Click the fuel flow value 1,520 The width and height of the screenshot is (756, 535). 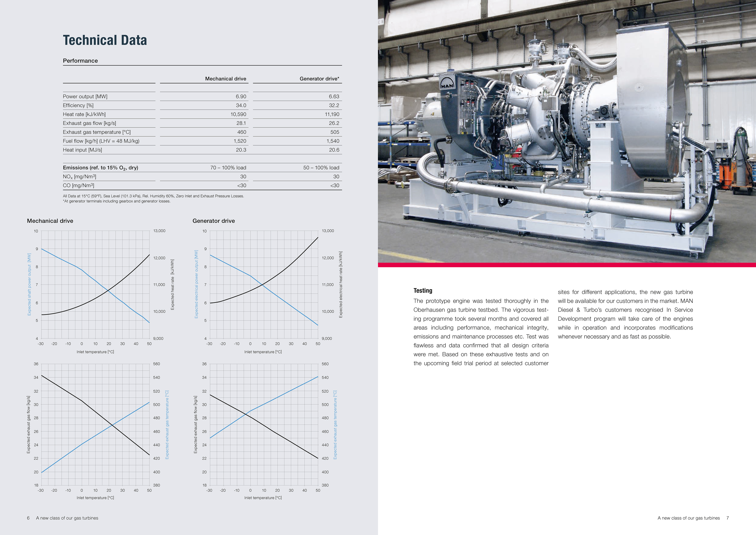240,141
